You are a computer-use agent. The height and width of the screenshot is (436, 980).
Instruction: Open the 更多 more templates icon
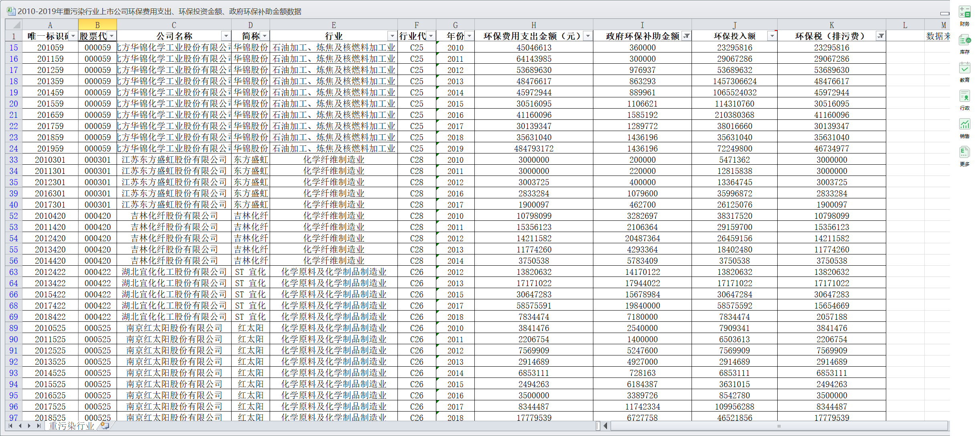pyautogui.click(x=964, y=153)
